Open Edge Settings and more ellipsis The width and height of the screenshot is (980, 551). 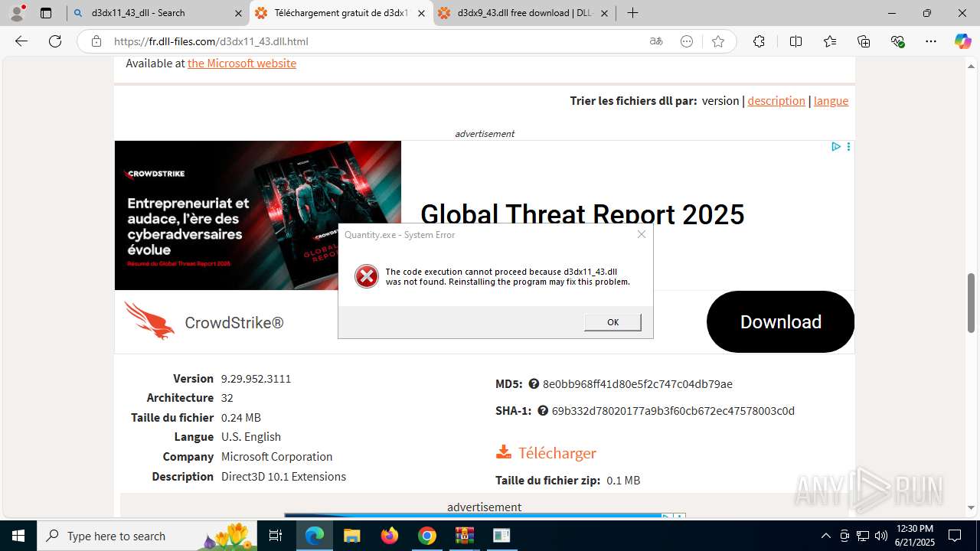click(x=931, y=41)
